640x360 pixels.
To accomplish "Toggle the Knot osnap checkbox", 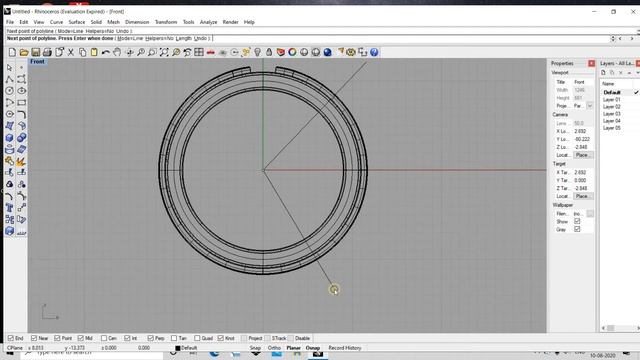I will 221,338.
